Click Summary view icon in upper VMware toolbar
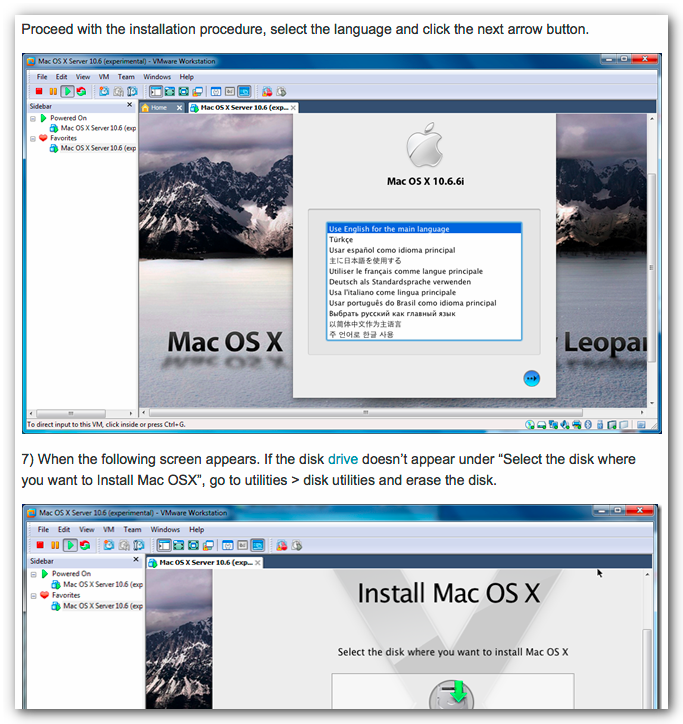683x724 pixels. click(x=216, y=91)
